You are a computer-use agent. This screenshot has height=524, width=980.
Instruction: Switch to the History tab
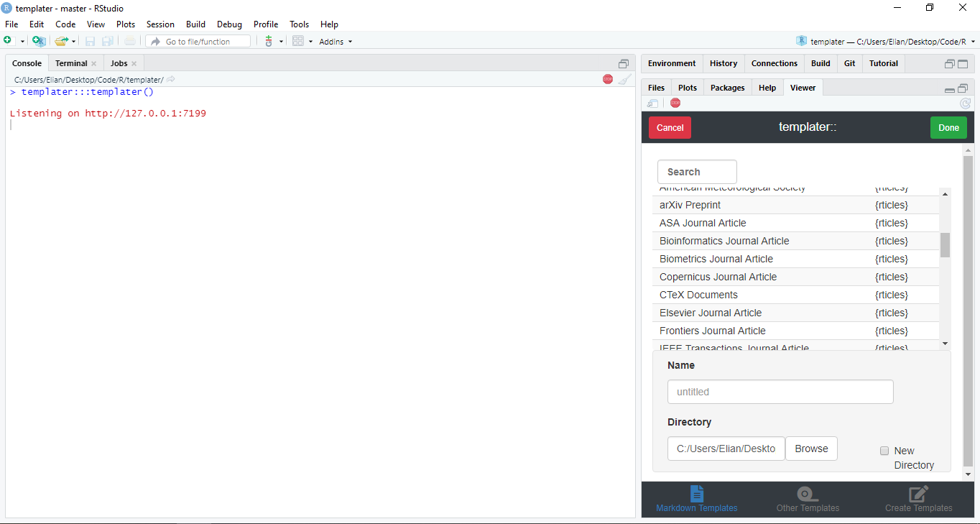coord(724,63)
